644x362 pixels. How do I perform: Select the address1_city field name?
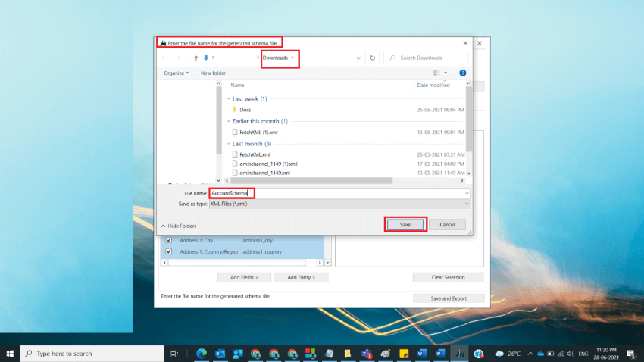click(258, 241)
